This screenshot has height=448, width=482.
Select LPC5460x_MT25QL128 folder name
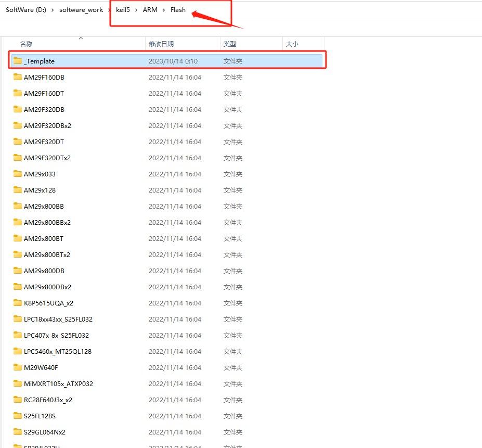(58, 351)
